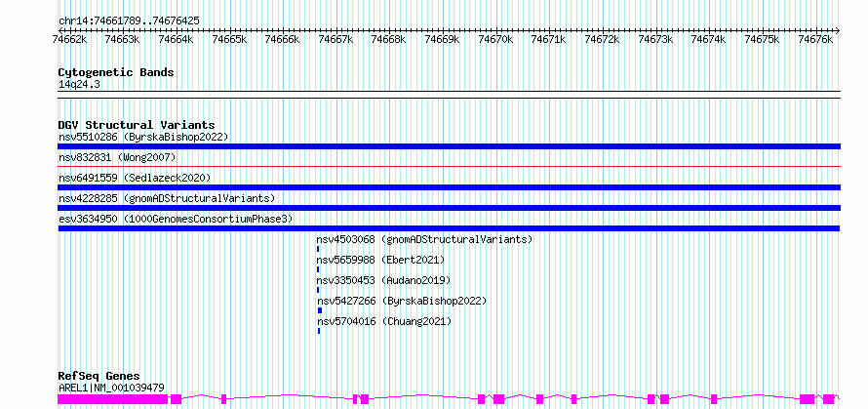Viewport: 868px width, 409px height.
Task: Select the DGV Structural Variants track title
Action: [x=137, y=125]
